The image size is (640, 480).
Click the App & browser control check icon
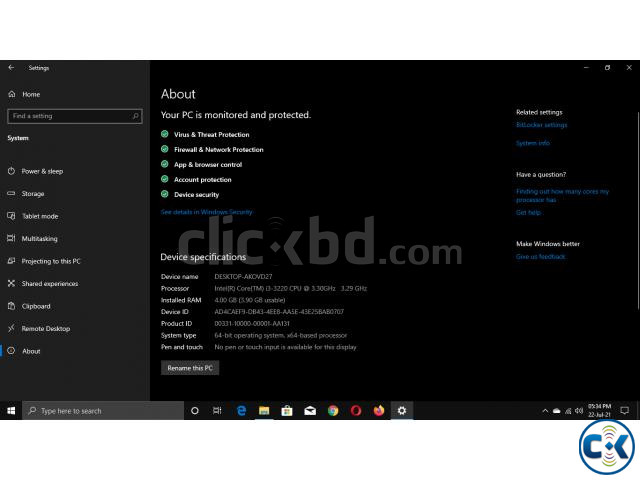(x=164, y=164)
